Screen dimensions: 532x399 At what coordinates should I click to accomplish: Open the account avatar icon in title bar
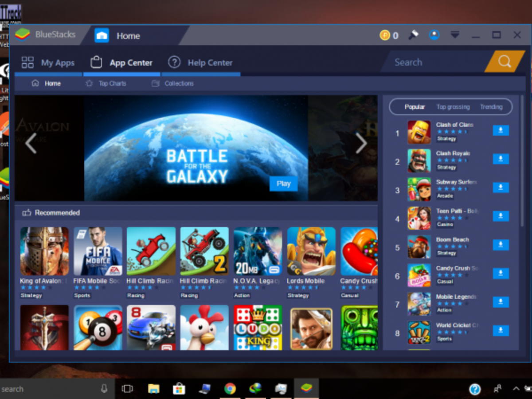434,35
